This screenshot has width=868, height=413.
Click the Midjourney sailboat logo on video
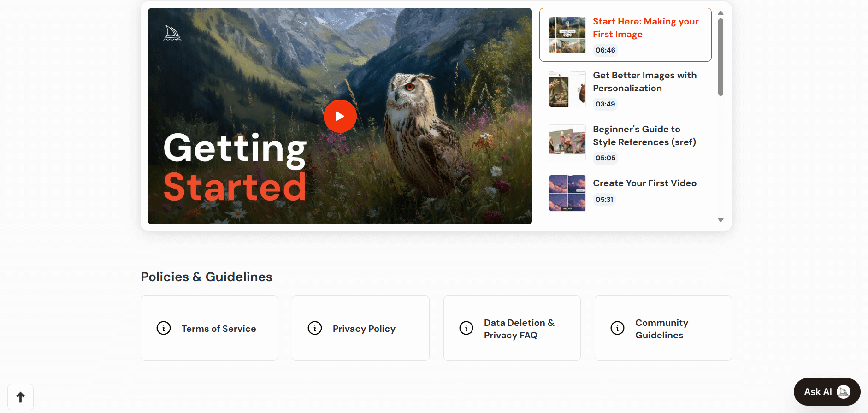click(172, 33)
